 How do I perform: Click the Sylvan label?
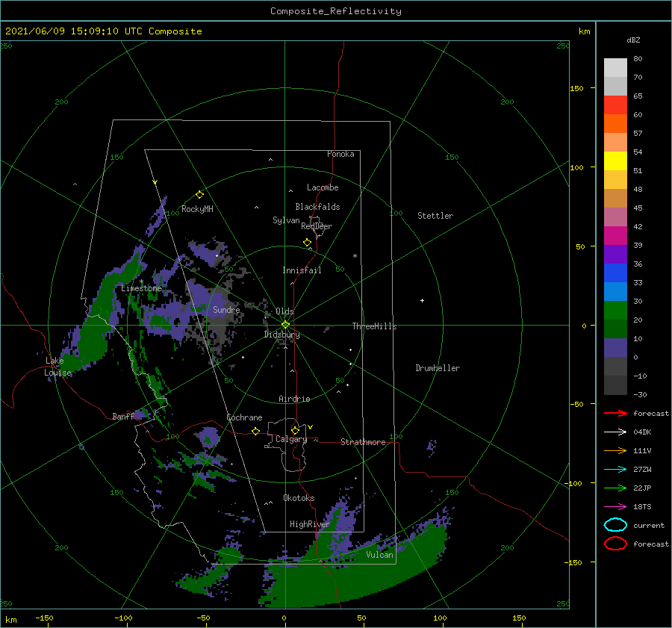(x=286, y=220)
